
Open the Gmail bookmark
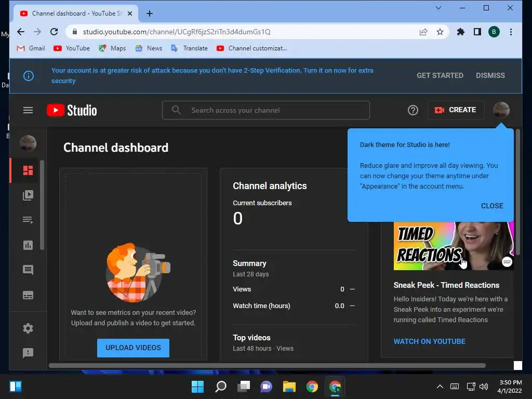(x=31, y=48)
